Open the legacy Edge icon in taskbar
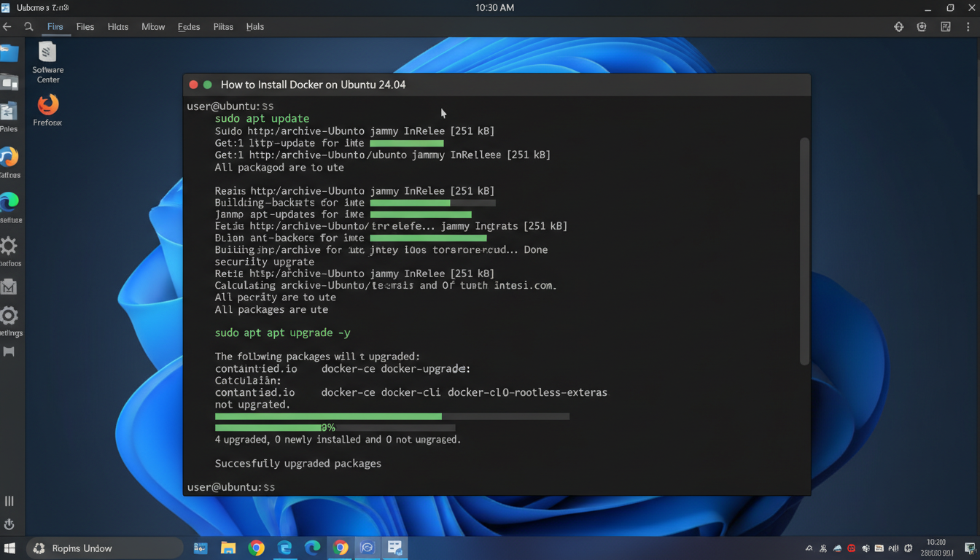The height and width of the screenshot is (560, 980). coord(284,548)
